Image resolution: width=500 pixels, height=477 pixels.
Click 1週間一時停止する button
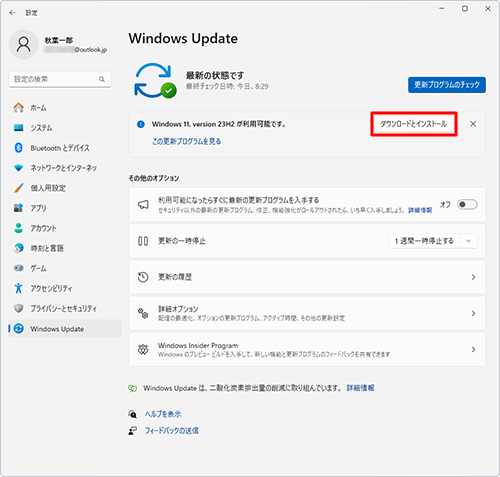pyautogui.click(x=424, y=241)
